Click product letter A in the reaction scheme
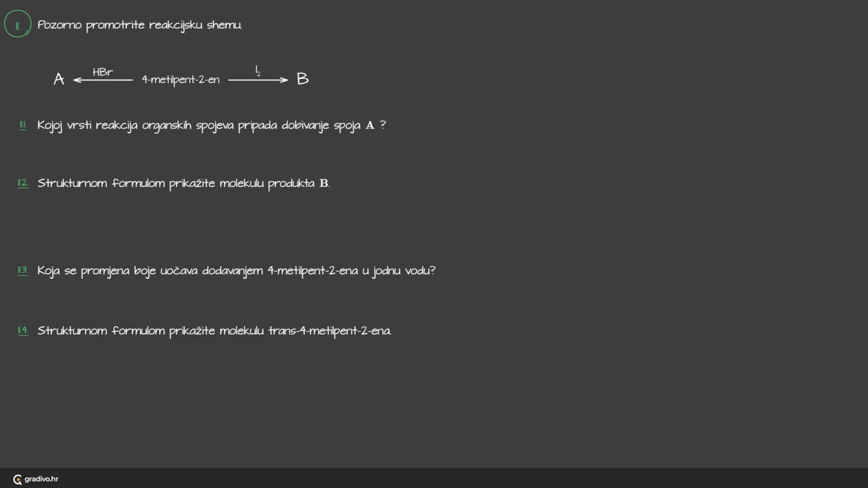The height and width of the screenshot is (488, 868). (x=59, y=80)
